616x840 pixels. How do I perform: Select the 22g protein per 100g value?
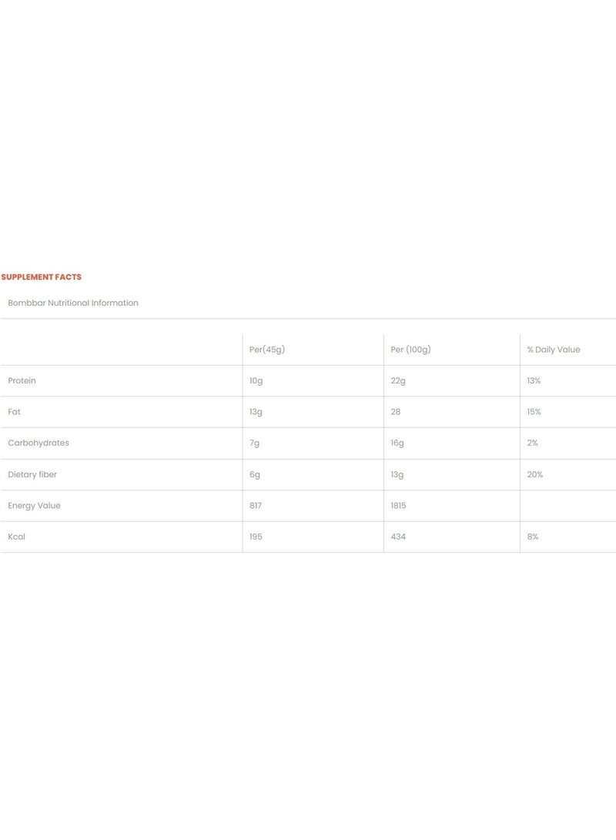(x=397, y=381)
